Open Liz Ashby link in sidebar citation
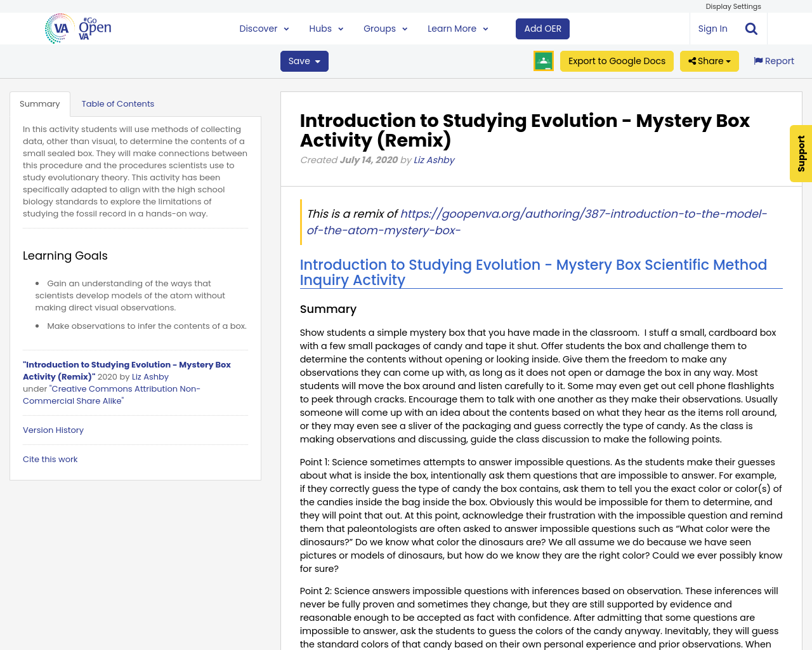 [x=150, y=377]
